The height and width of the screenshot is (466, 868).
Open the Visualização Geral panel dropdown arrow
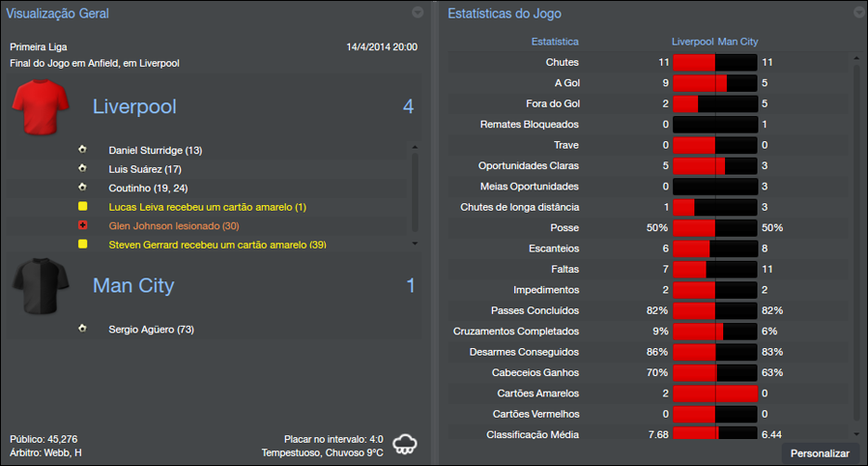tap(418, 13)
